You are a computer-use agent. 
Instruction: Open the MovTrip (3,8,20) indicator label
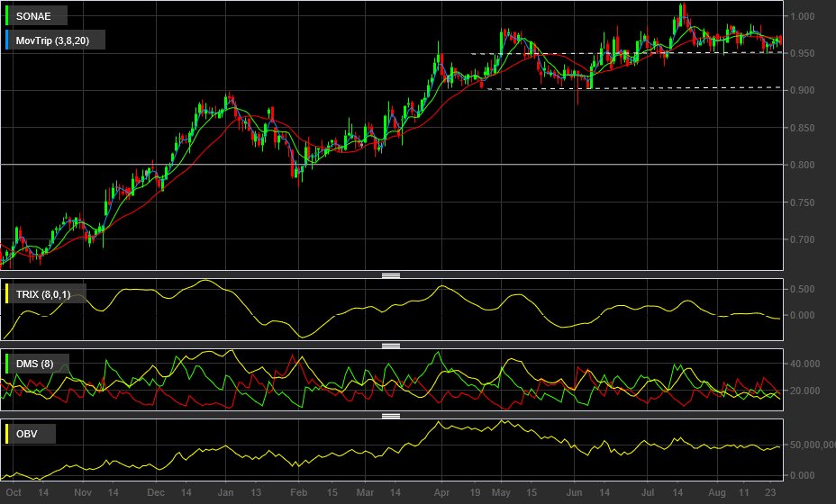click(52, 40)
